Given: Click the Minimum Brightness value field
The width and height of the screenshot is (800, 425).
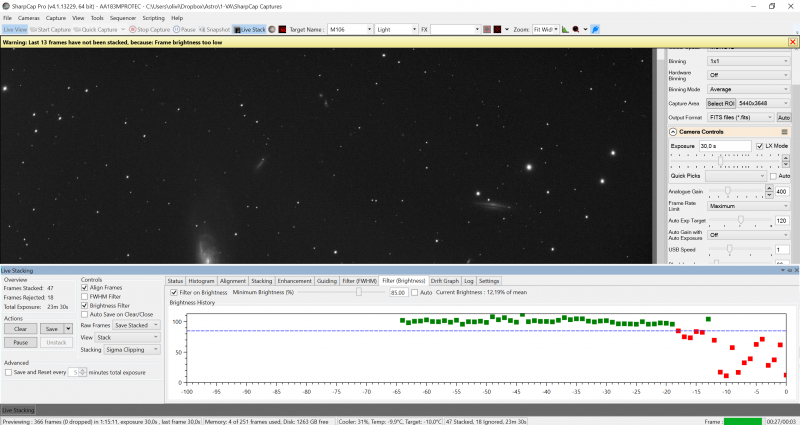Looking at the screenshot, I should coord(398,292).
